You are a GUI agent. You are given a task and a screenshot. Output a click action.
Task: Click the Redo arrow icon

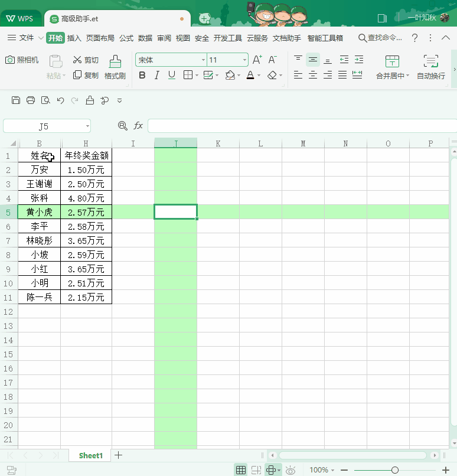[x=74, y=100]
